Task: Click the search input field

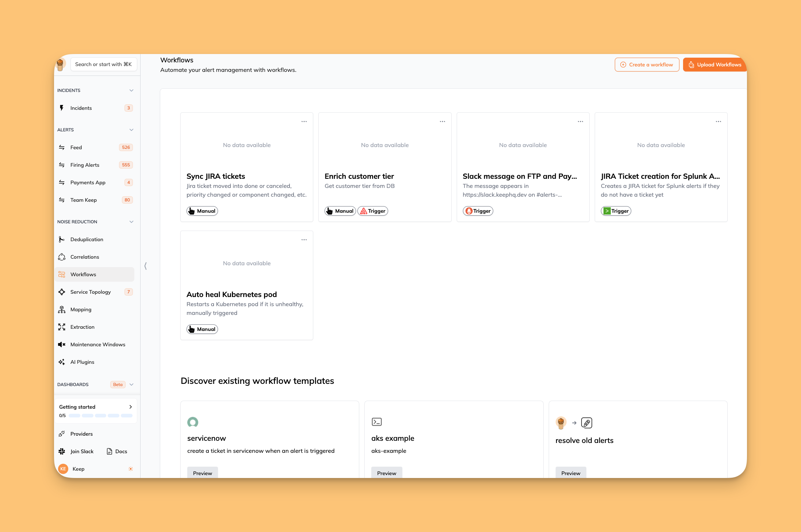Action: (x=104, y=64)
